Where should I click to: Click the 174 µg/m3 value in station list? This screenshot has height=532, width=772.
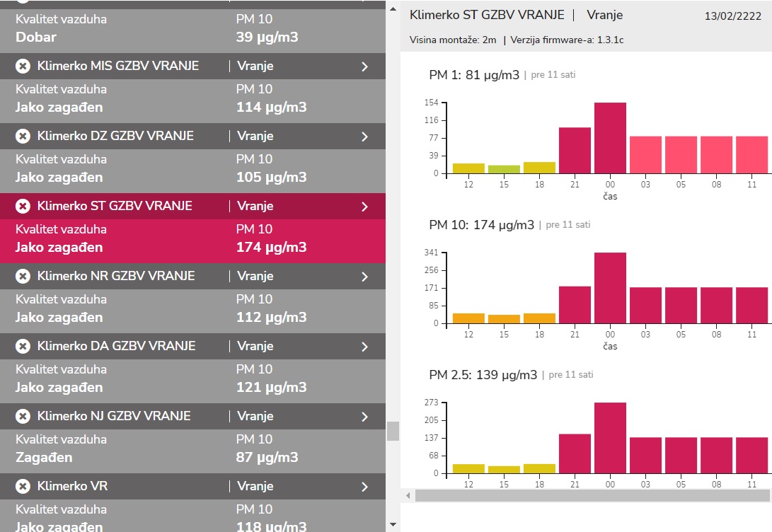pos(271,247)
